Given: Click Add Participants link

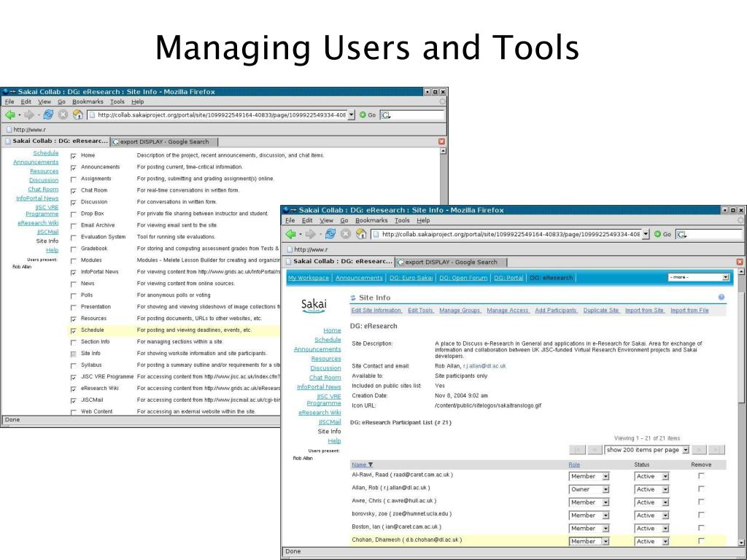Looking at the screenshot, I should pos(555,311).
